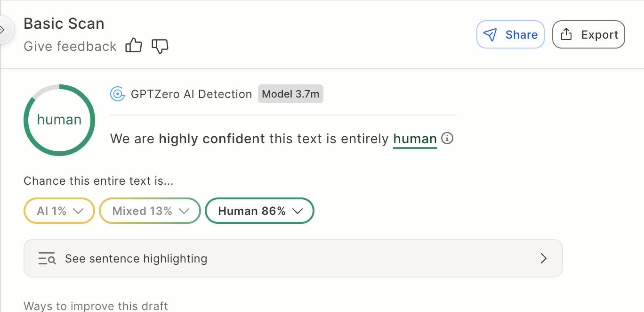
Task: Click the green human score ring
Action: 59,120
